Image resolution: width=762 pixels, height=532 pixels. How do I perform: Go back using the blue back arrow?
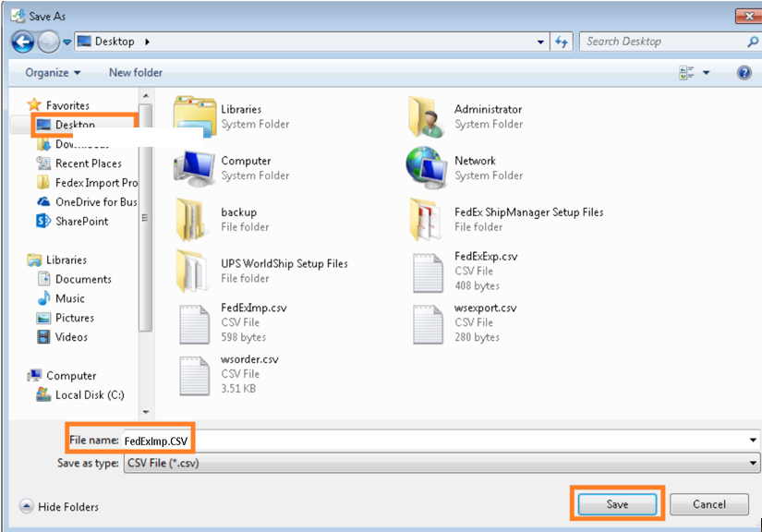[x=23, y=42]
